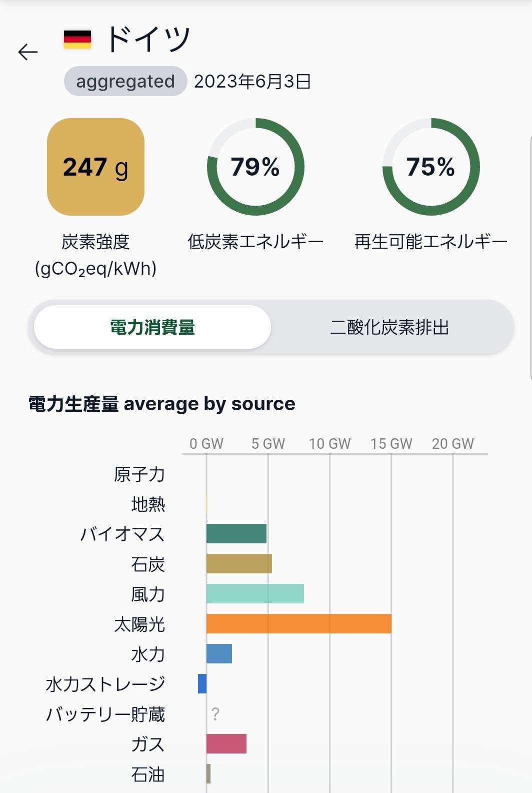Switch to 二酸化炭素排出 toggle option

pyautogui.click(x=389, y=327)
